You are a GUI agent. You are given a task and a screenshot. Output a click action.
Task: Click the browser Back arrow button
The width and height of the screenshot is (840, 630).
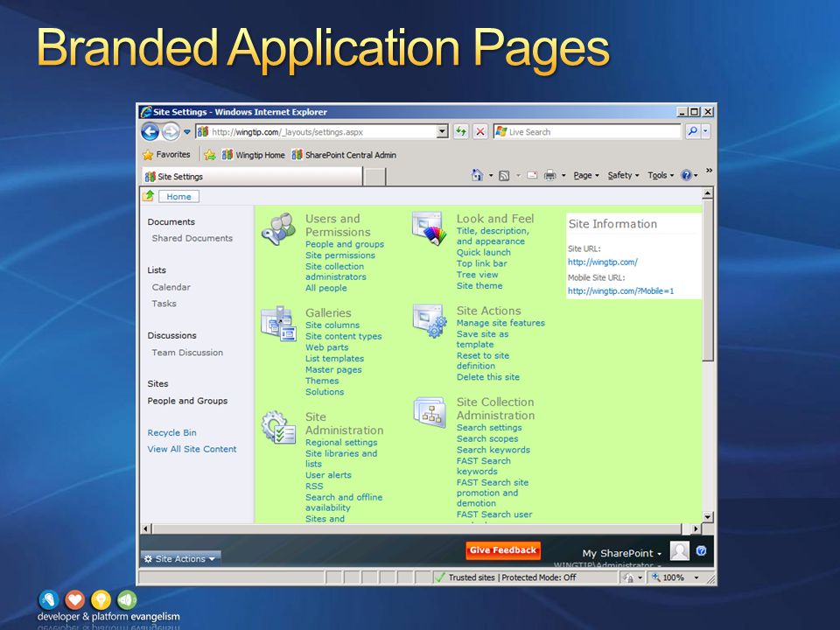(x=150, y=131)
